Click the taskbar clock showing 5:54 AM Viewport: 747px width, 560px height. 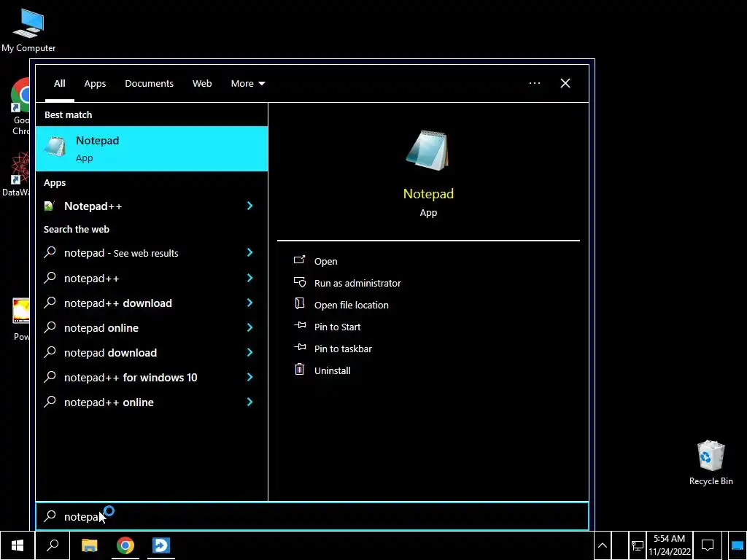(669, 545)
